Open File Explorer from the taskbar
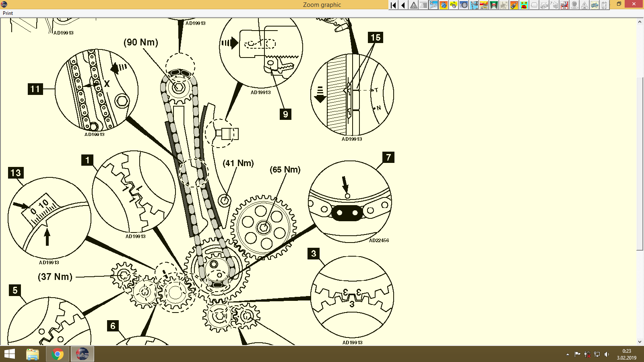Screen dimensions: 644x362 [32, 354]
